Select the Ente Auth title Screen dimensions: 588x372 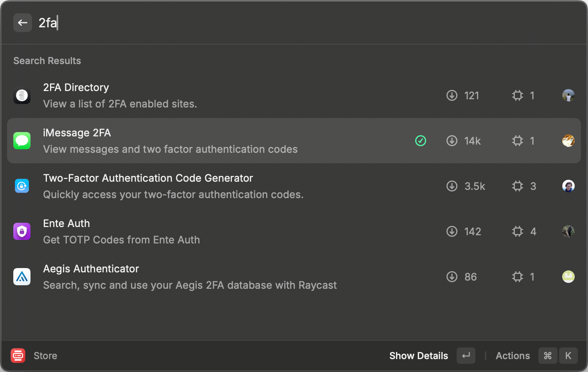tap(66, 224)
